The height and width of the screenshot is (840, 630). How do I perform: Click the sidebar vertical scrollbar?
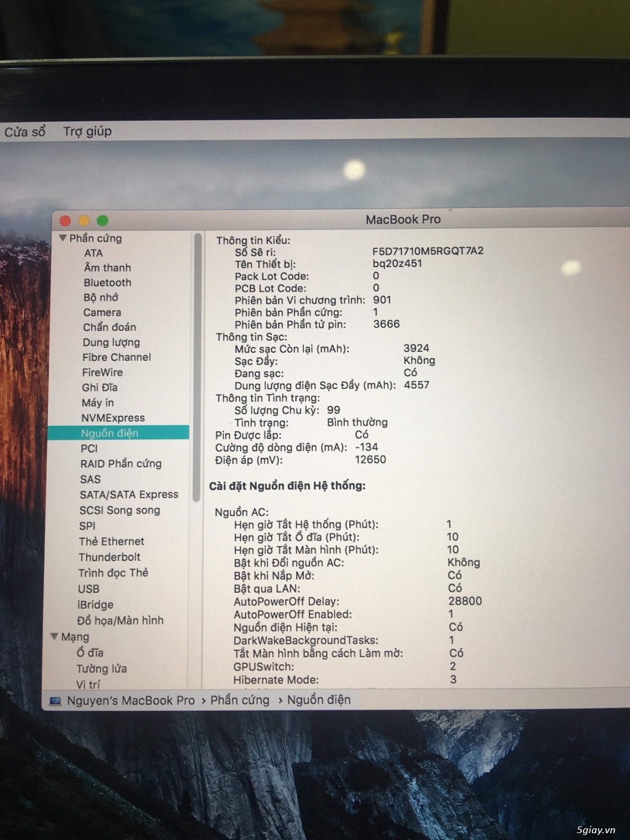(197, 367)
